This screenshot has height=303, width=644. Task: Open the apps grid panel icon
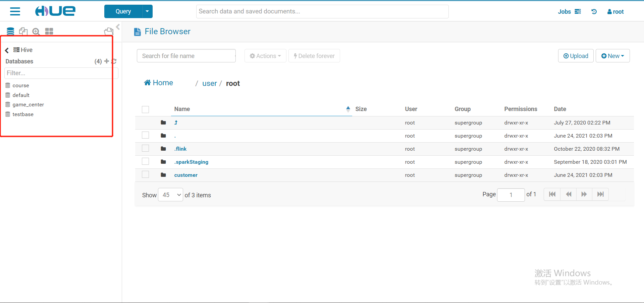click(x=49, y=31)
